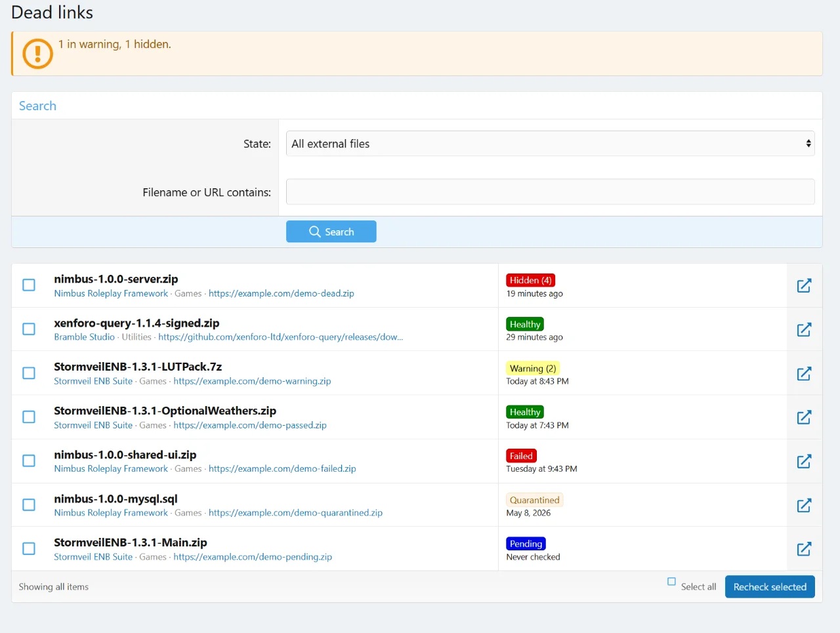Screen dimensions: 840x633
Task: Click the StormveilENB-1.3.1-Main.zip filename
Action: 131,542
